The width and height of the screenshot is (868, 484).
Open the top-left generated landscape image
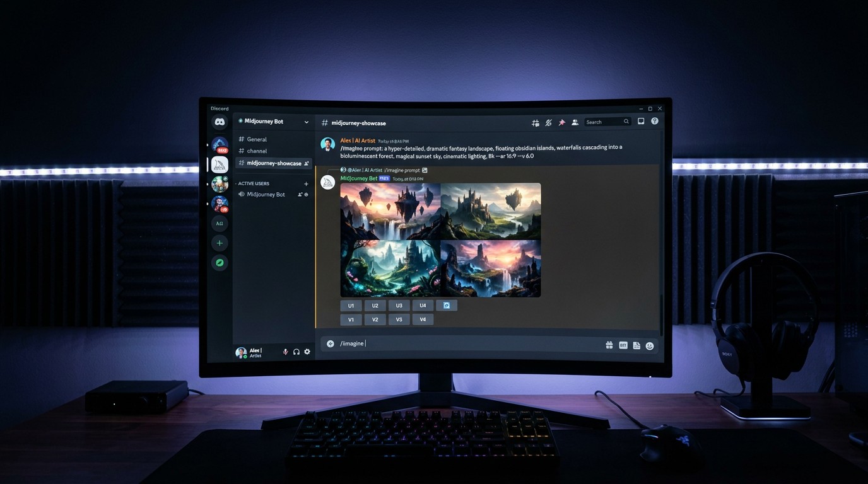(x=390, y=211)
